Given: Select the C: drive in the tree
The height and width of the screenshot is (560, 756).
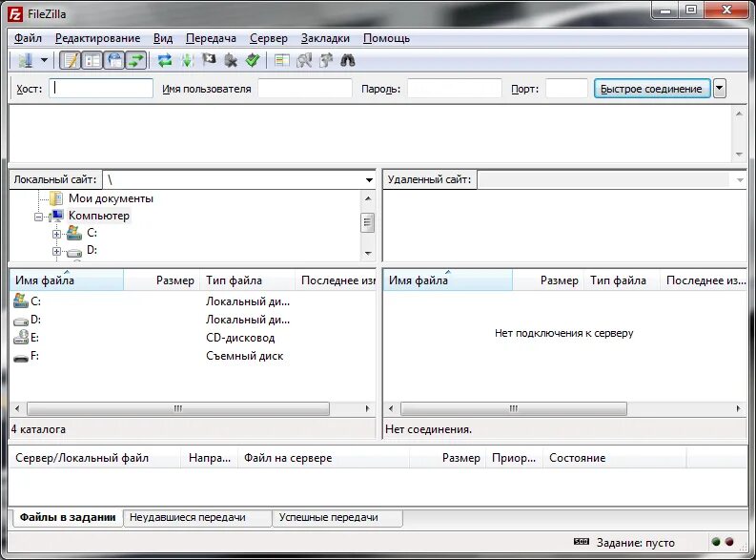Looking at the screenshot, I should click(92, 233).
